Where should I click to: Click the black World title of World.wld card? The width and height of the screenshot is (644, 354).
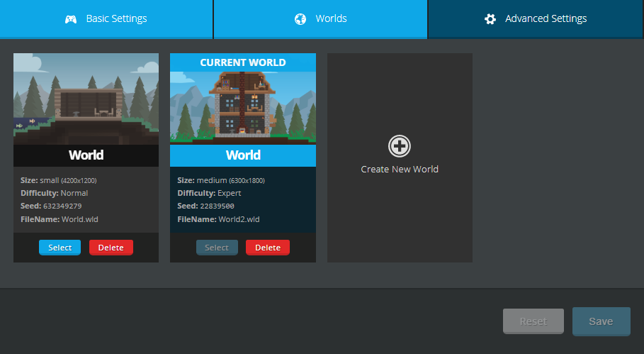(x=86, y=155)
